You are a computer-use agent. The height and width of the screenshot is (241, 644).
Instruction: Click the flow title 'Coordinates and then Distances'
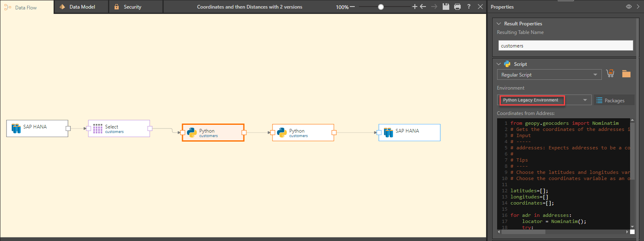click(250, 7)
